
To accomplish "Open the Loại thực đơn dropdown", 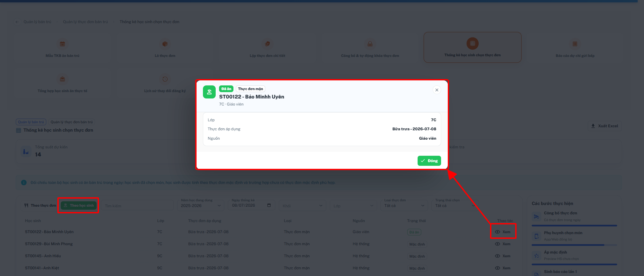I will click(404, 205).
